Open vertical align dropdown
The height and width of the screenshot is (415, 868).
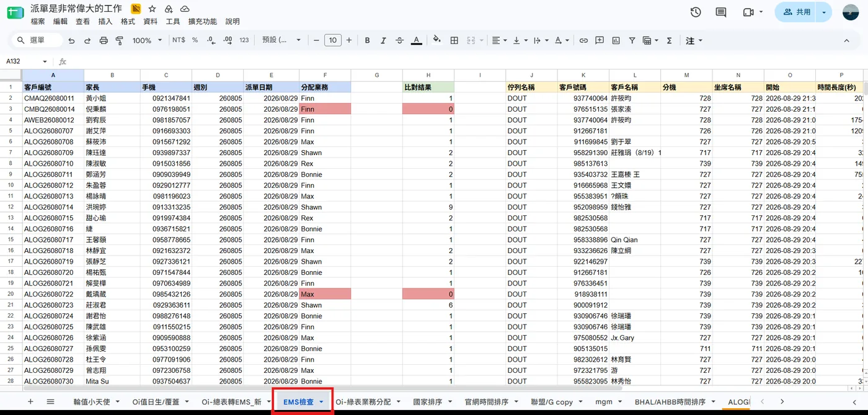click(520, 40)
